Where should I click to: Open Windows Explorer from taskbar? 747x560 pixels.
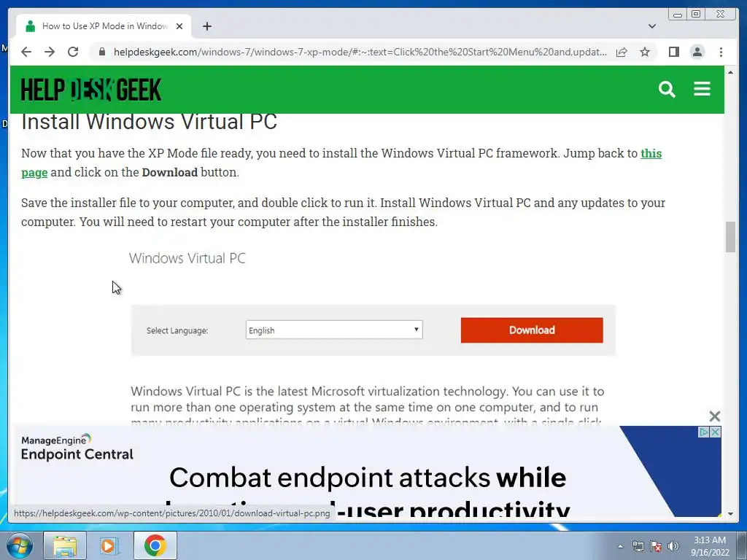(x=65, y=545)
